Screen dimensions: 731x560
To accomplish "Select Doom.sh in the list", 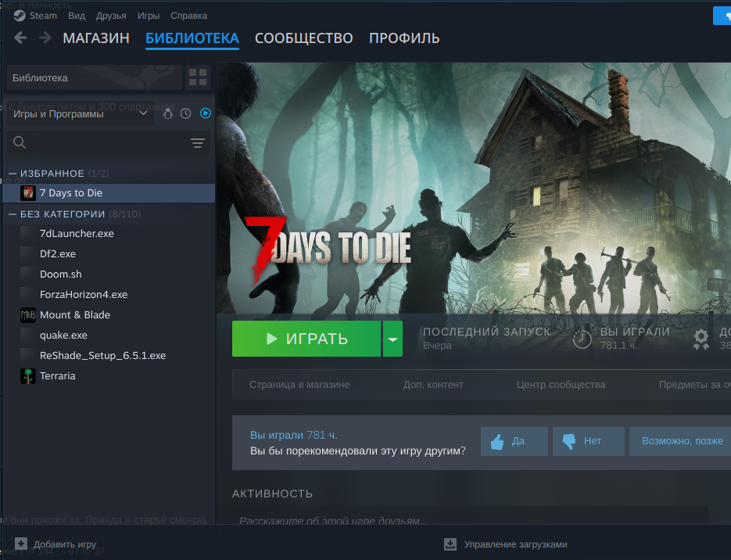I will pyautogui.click(x=109, y=275).
